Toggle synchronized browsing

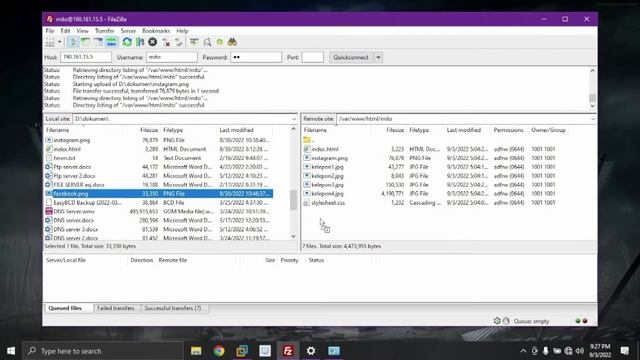pyautogui.click(x=220, y=42)
